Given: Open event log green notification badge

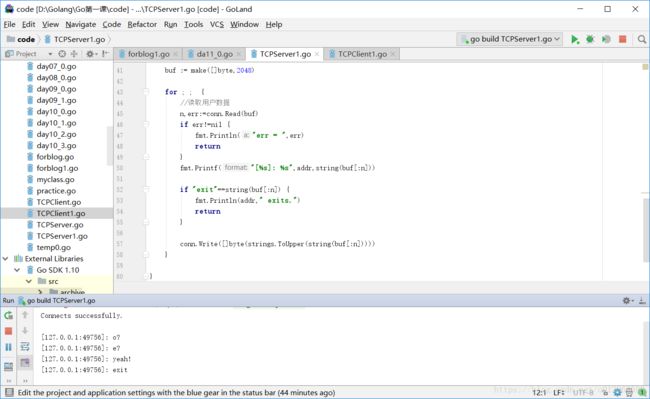Looking at the screenshot, I should [643, 392].
